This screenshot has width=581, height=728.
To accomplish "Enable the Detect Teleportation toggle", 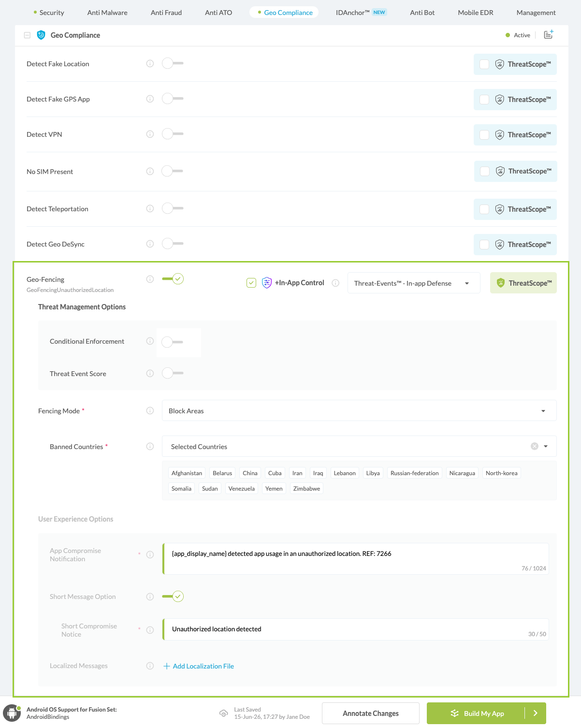I will pyautogui.click(x=173, y=208).
